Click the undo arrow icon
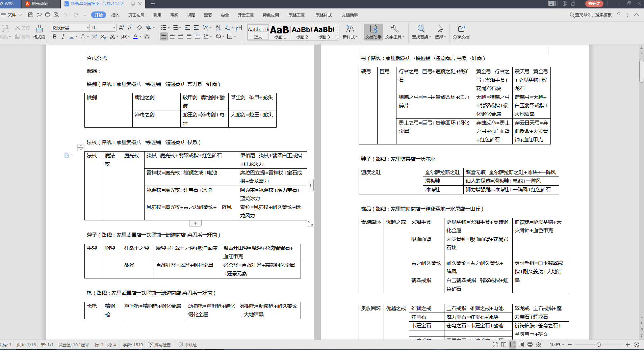This screenshot has height=350, width=644. (x=65, y=15)
